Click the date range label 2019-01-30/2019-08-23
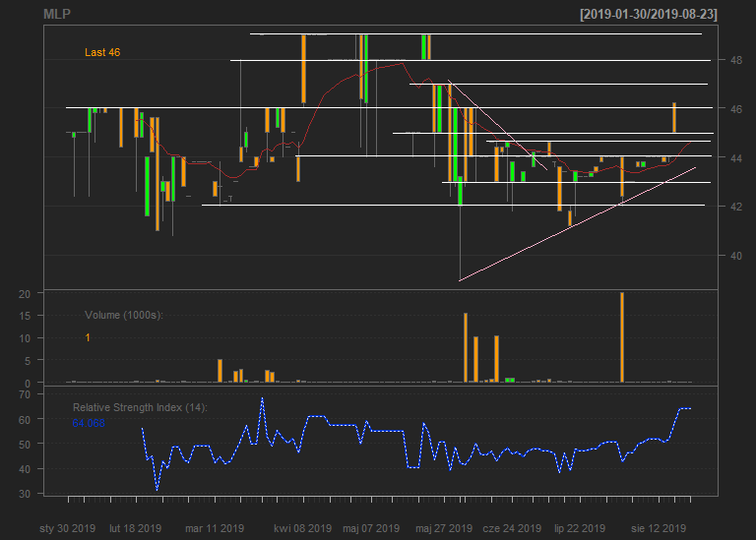756x540 pixels. click(649, 15)
